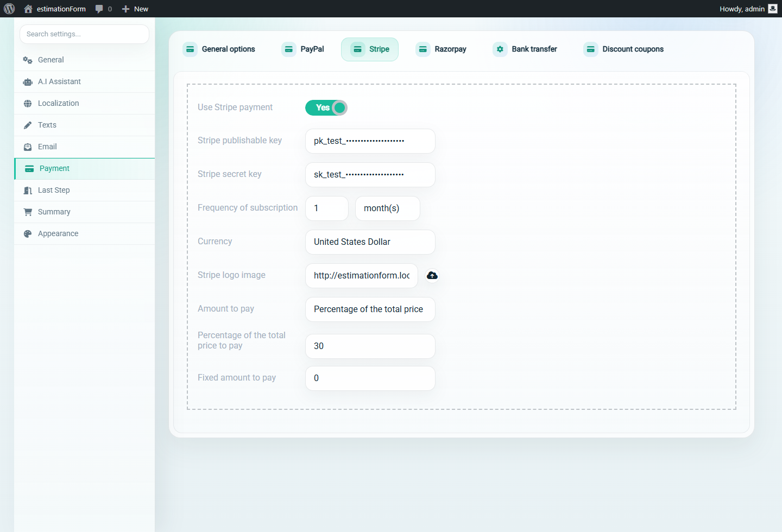Click the PayPal tab card icon

pyautogui.click(x=289, y=49)
